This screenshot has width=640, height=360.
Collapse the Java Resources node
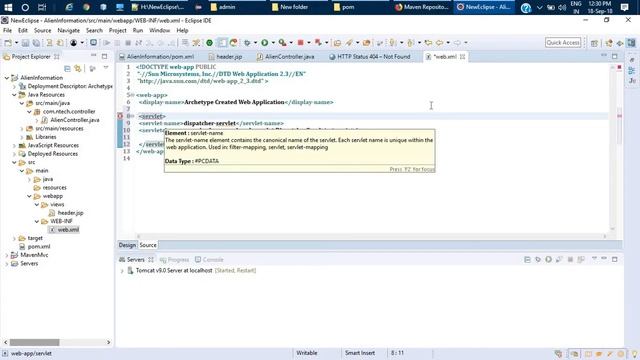pos(14,95)
